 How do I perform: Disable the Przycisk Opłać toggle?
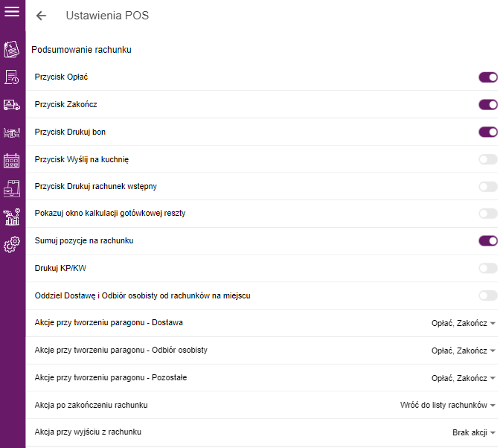pyautogui.click(x=488, y=77)
